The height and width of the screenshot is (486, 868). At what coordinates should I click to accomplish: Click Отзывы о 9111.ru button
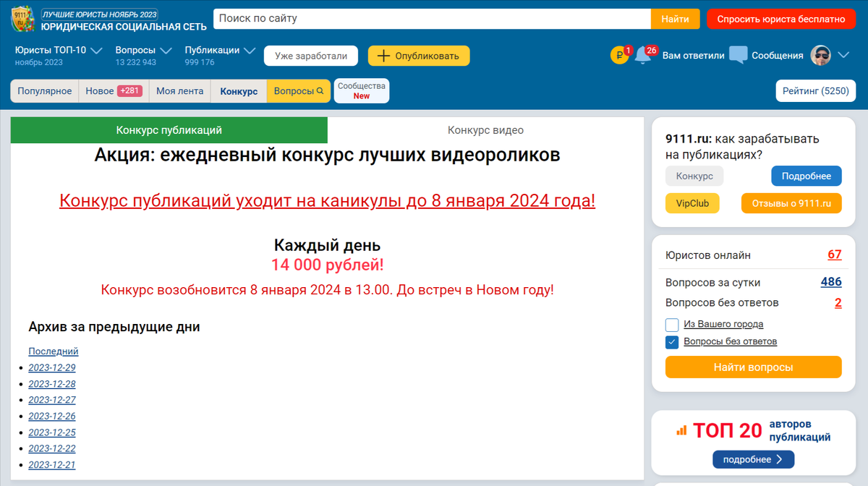click(x=791, y=203)
